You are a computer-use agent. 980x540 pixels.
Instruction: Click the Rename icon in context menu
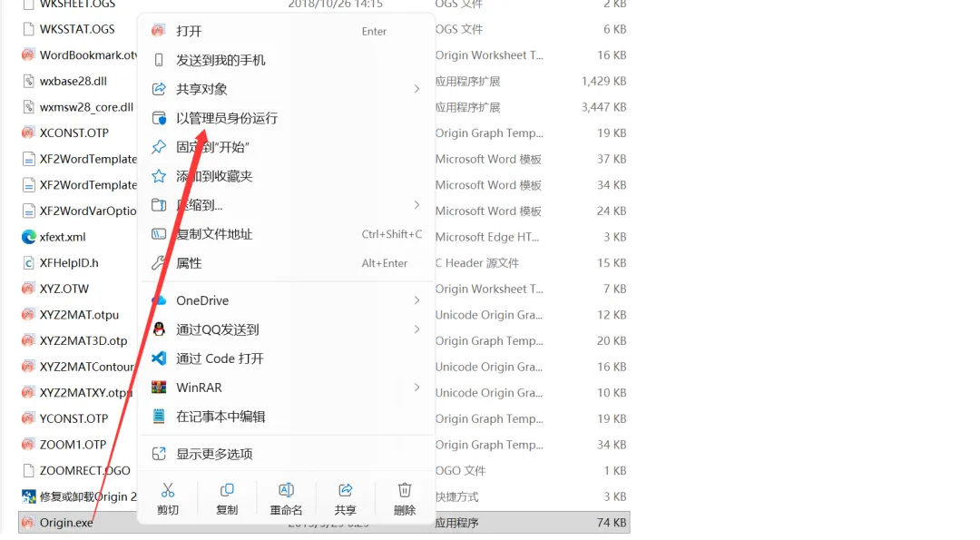pos(286,490)
